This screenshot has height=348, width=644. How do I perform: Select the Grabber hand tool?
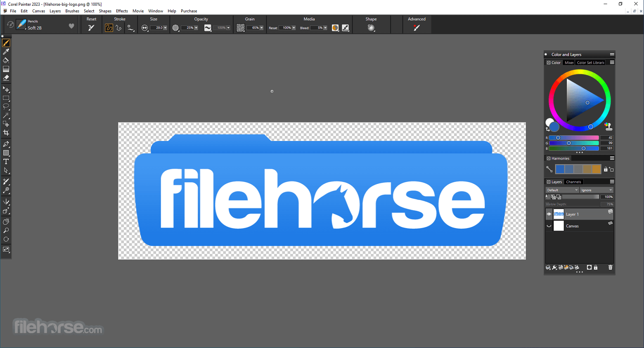pyautogui.click(x=6, y=222)
